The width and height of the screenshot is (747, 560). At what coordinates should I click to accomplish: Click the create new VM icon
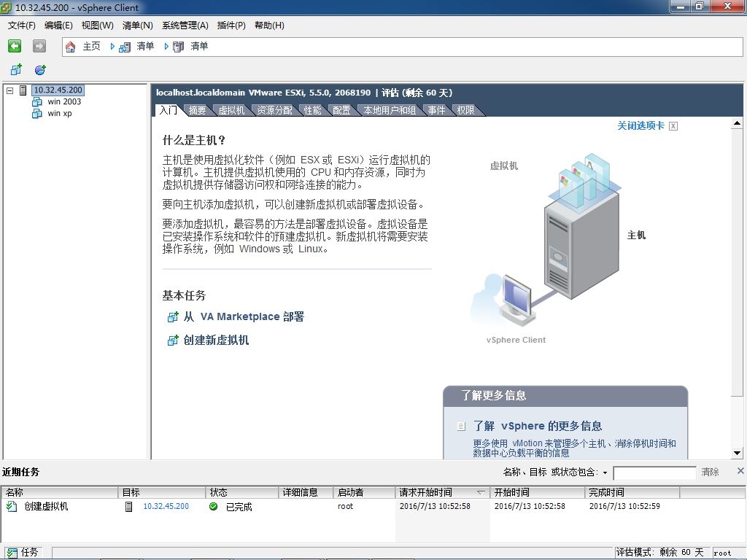pyautogui.click(x=173, y=340)
